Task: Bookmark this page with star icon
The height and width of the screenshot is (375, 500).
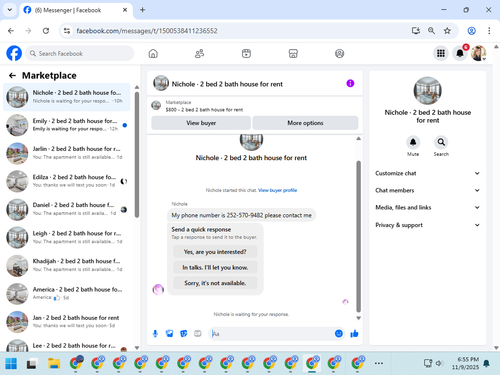Action: tap(447, 31)
